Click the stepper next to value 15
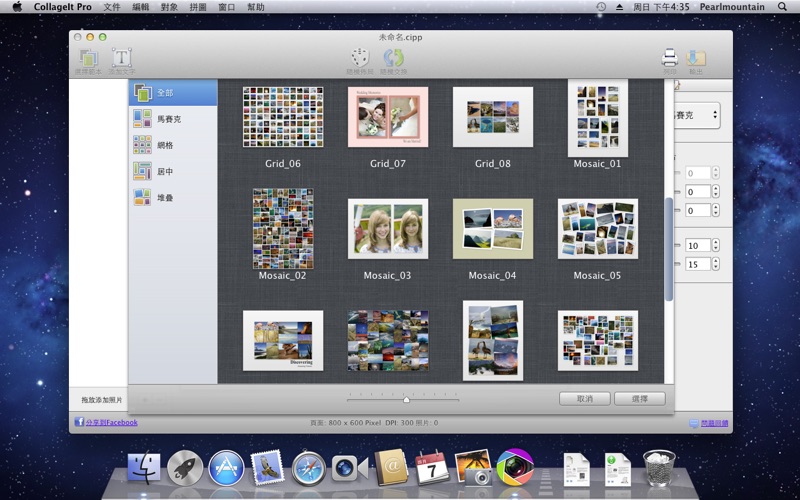 pos(715,264)
